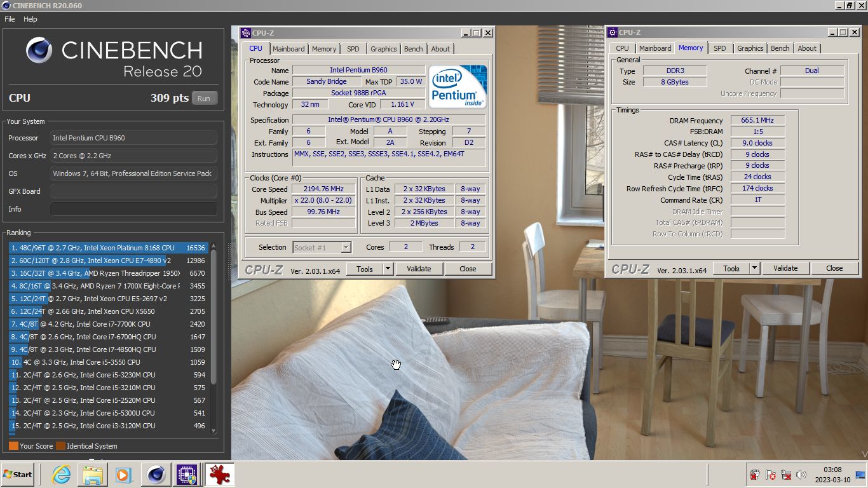Click Tools button in right CPU-Z
The image size is (868, 488).
pos(731,268)
